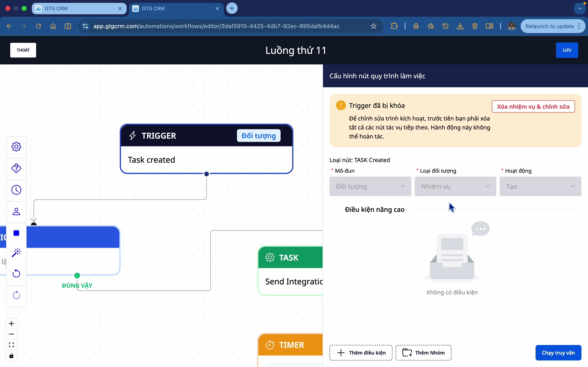
Task: Select the person icon in left toolbar
Action: (x=16, y=212)
